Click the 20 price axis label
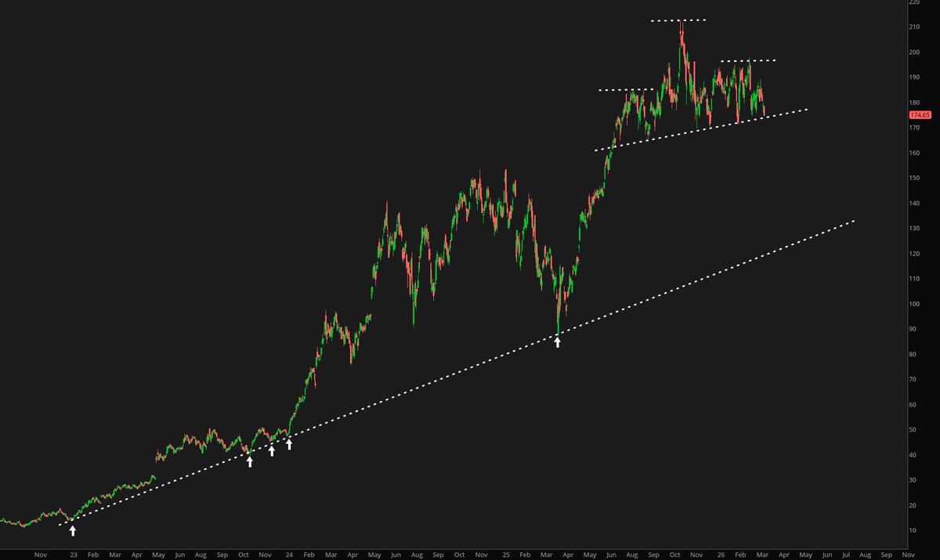The height and width of the screenshot is (560, 940). (912, 505)
